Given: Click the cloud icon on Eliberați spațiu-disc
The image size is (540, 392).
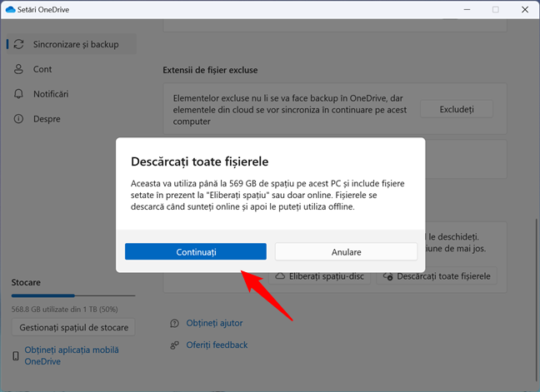Looking at the screenshot, I should 280,276.
